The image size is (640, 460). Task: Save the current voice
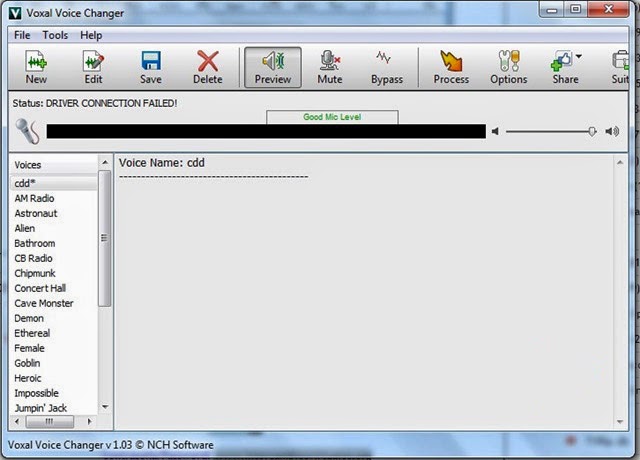pyautogui.click(x=151, y=67)
